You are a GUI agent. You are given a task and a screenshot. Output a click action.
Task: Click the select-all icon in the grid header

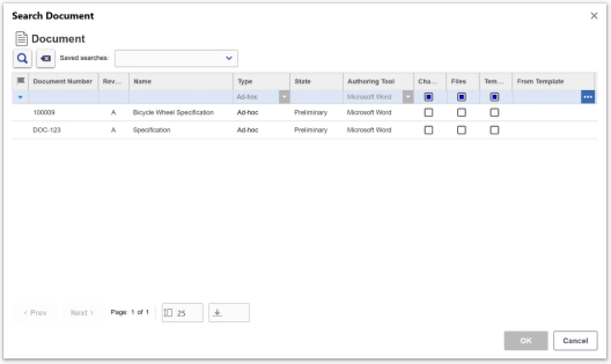[x=20, y=81]
